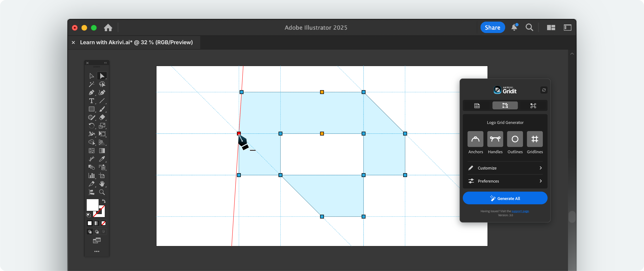The image size is (644, 271).
Task: Click the white Fill color box
Action: click(x=93, y=205)
